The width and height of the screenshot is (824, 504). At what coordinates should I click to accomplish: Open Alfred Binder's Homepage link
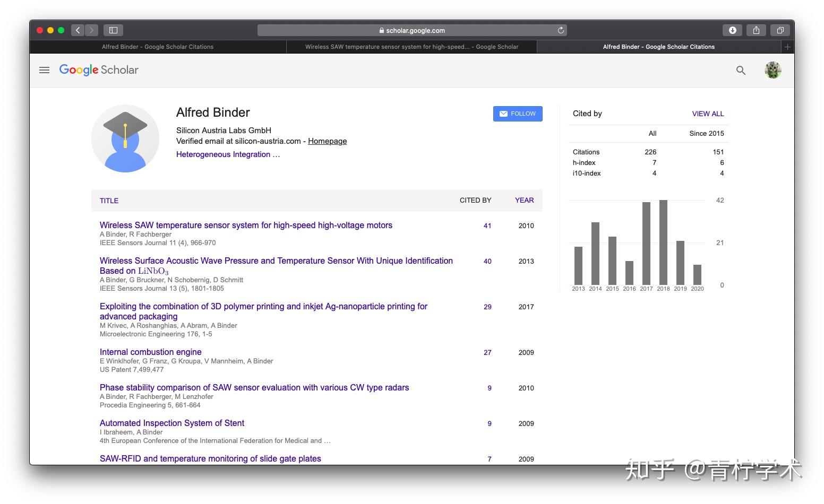327,141
